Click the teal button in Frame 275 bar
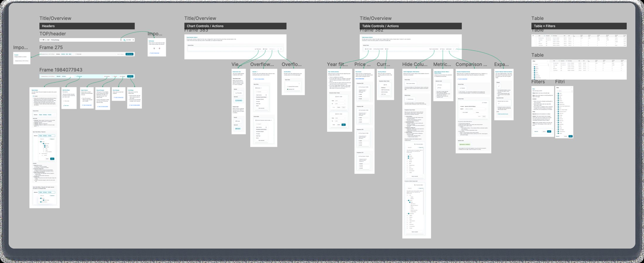 tap(129, 54)
